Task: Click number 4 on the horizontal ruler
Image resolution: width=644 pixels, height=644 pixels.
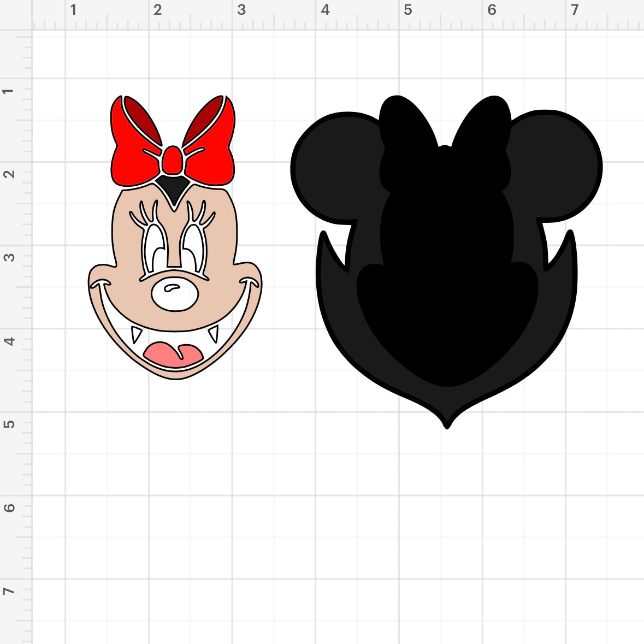Action: [x=326, y=10]
